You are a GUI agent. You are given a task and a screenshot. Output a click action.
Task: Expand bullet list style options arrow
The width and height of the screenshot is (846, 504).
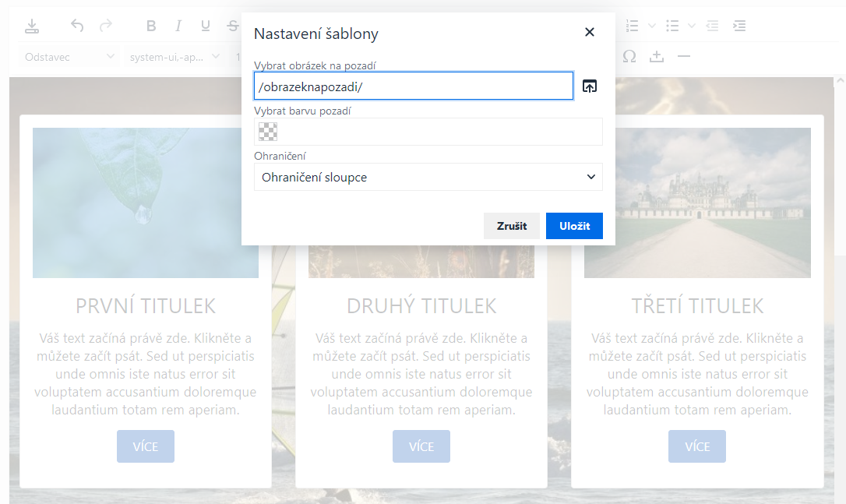pyautogui.click(x=692, y=26)
